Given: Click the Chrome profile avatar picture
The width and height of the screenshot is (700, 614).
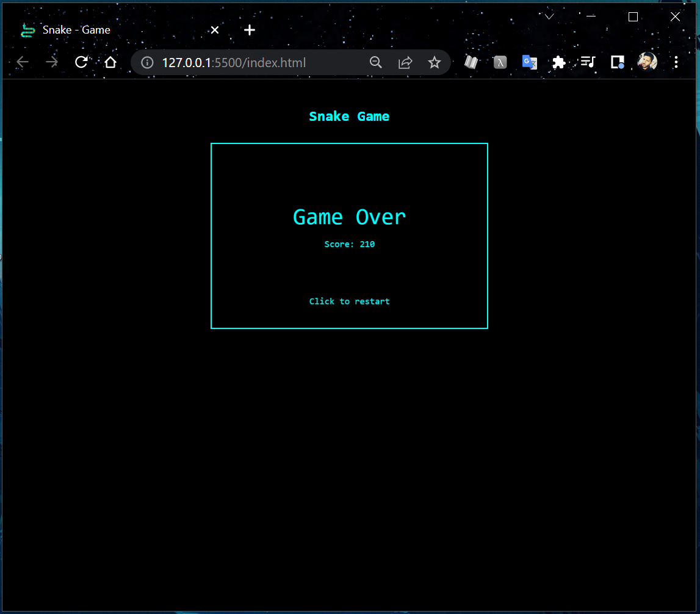Looking at the screenshot, I should pos(647,62).
